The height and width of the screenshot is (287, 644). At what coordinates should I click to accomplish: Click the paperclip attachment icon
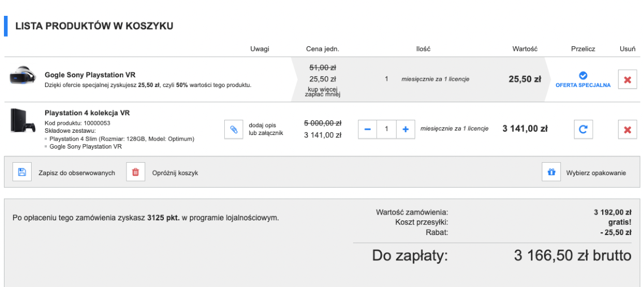coord(234,129)
